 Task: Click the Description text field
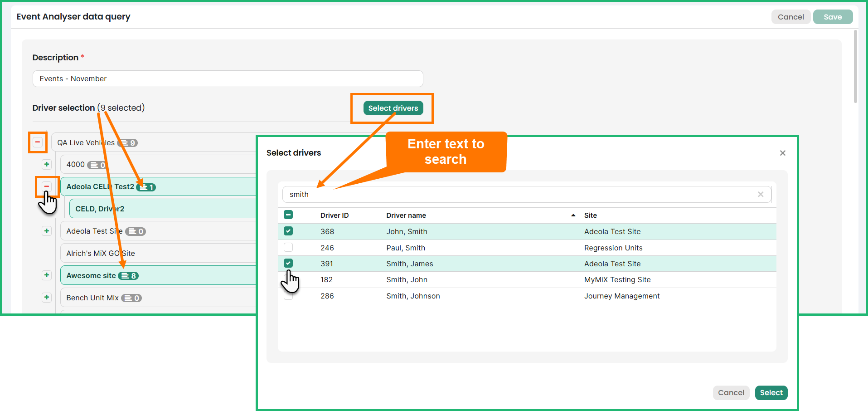tap(228, 79)
